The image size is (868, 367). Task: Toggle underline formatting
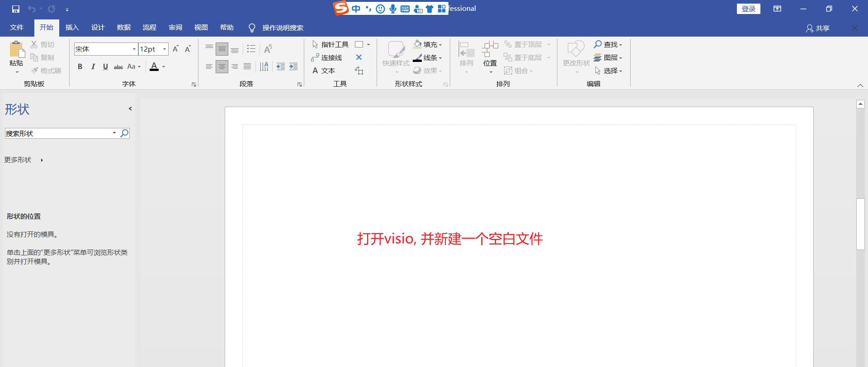coord(105,67)
